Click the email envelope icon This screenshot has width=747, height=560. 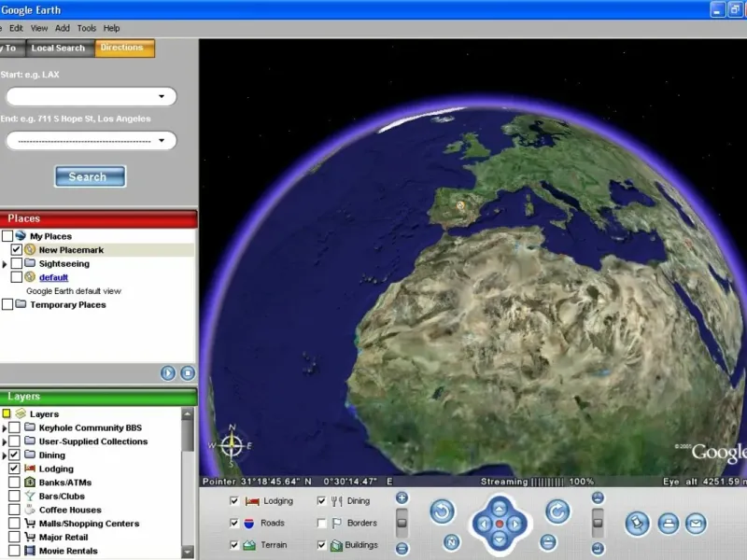coord(697,524)
